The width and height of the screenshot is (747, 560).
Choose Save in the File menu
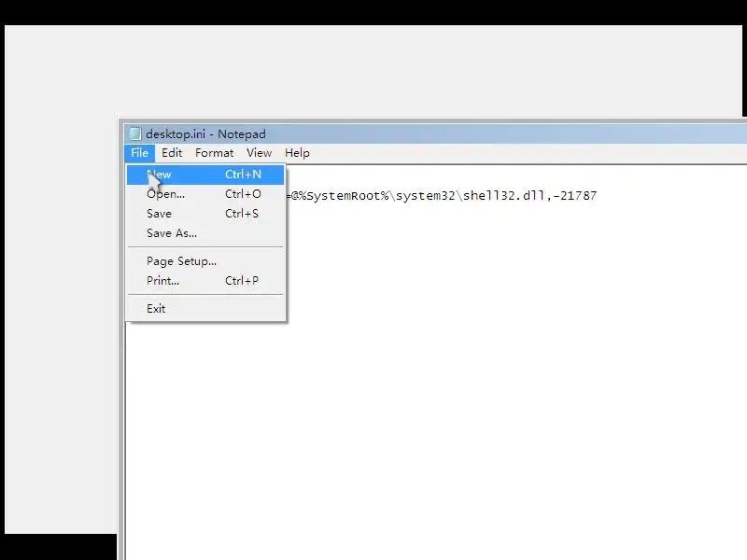click(x=205, y=214)
